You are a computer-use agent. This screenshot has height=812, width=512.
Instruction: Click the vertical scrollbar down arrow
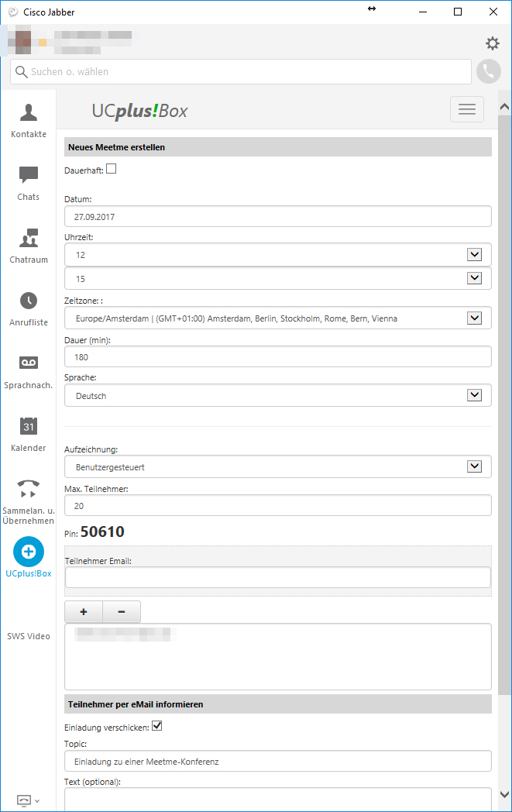tap(505, 794)
